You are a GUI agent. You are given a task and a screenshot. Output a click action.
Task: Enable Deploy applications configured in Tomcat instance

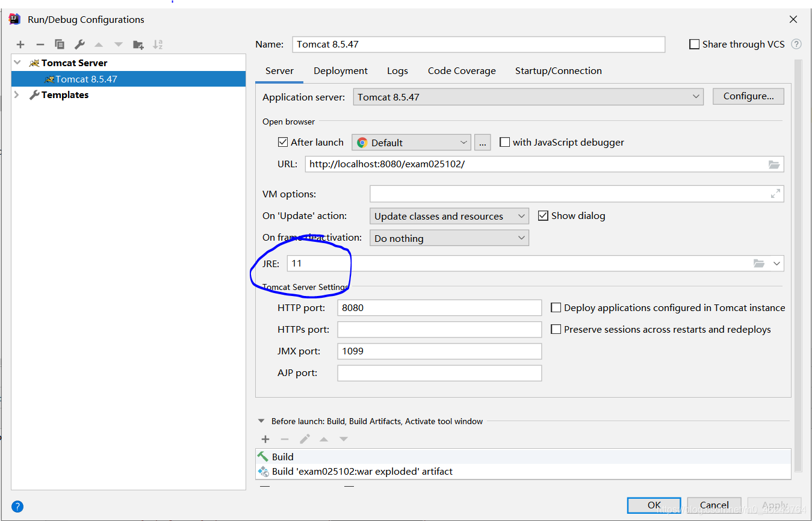556,307
